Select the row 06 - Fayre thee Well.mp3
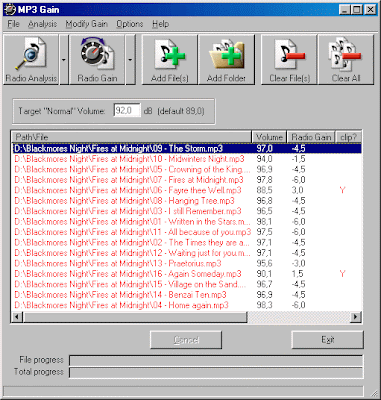The image size is (381, 400). coord(187,190)
